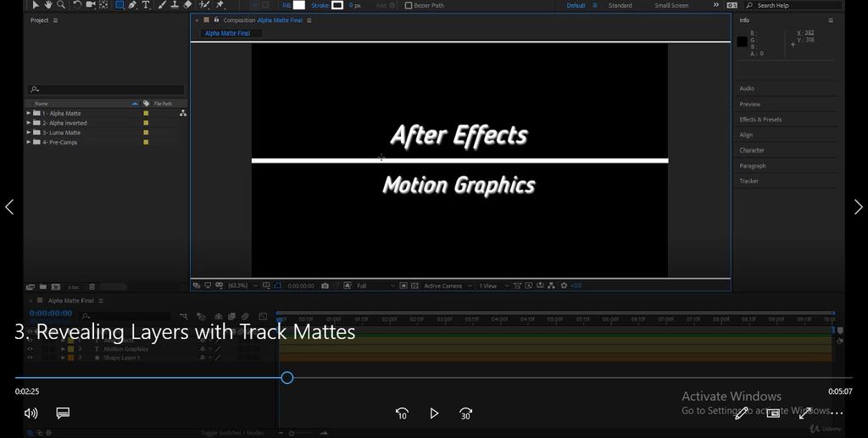
Task: Select the Unified Camera tool
Action: tap(90, 5)
